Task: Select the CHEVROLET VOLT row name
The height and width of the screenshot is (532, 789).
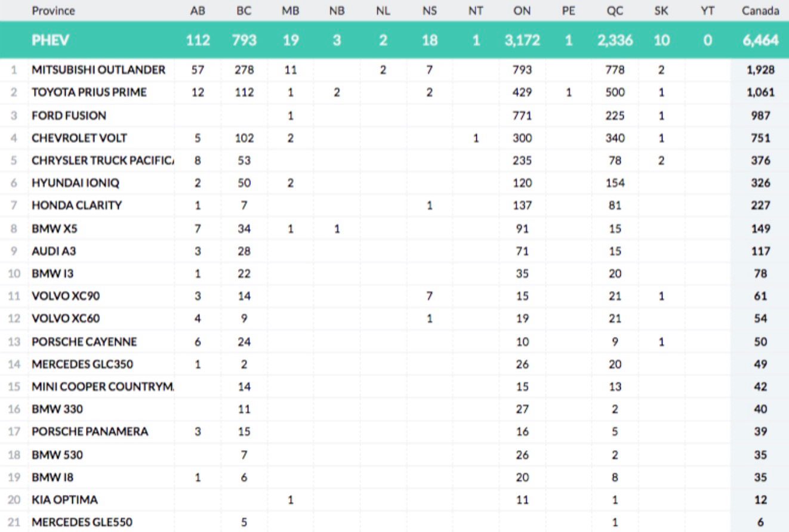Action: point(79,138)
